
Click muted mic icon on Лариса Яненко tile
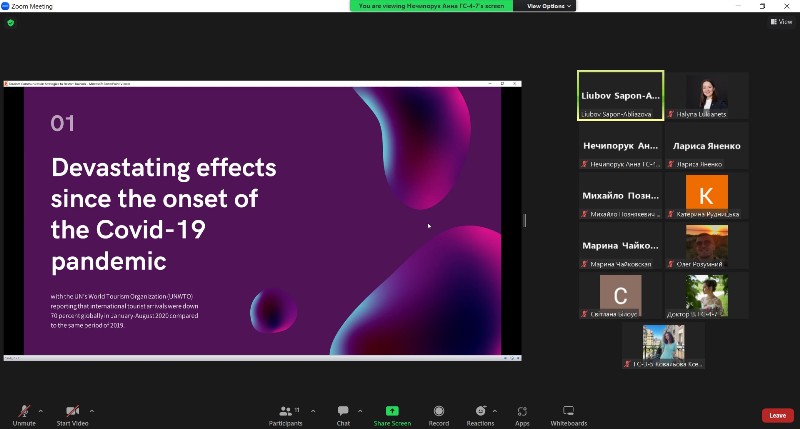click(x=671, y=164)
